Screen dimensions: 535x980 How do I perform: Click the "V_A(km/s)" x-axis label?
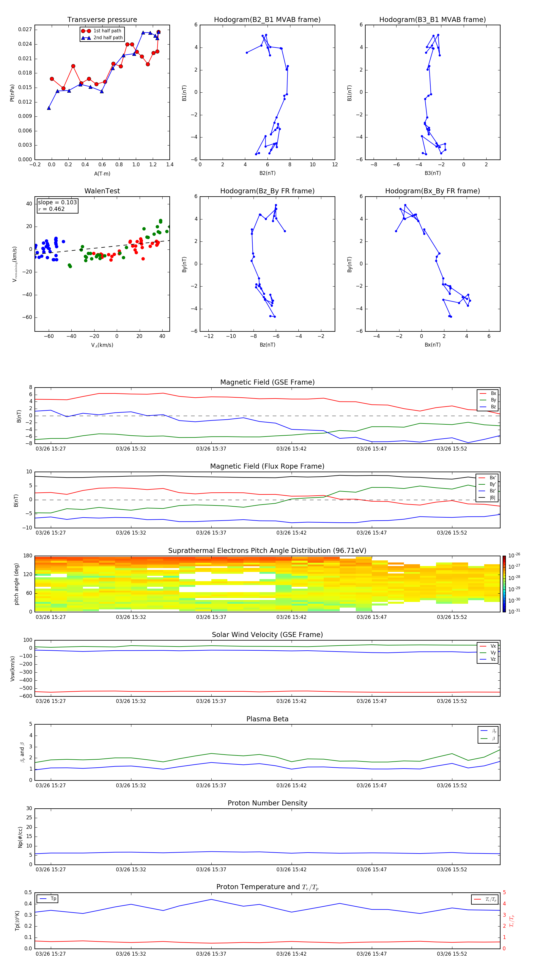tap(102, 345)
